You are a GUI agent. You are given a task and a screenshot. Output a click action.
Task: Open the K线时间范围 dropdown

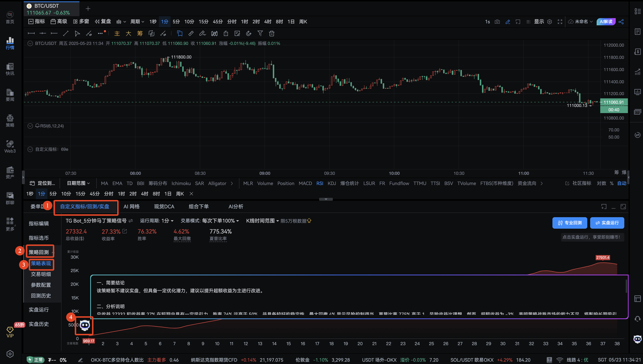click(x=262, y=221)
